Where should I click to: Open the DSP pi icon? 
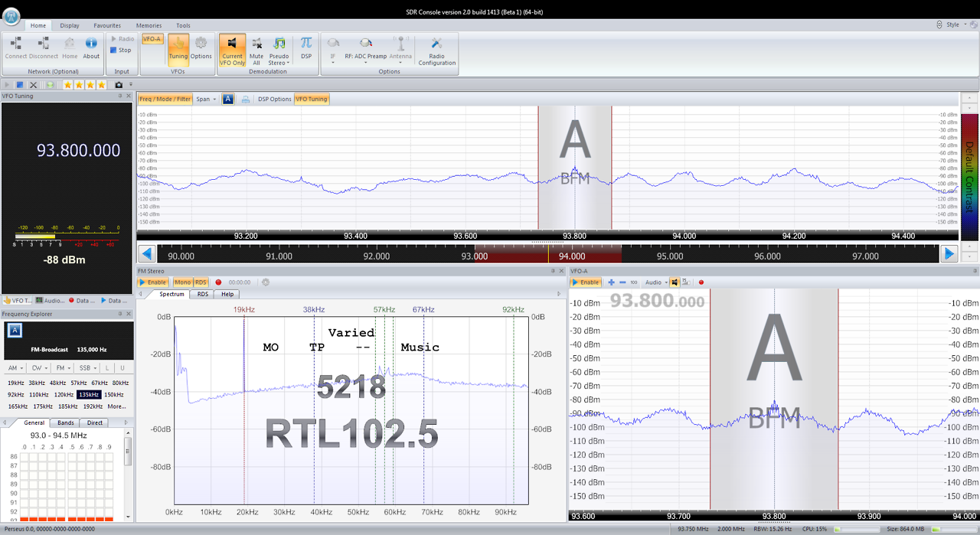click(306, 48)
